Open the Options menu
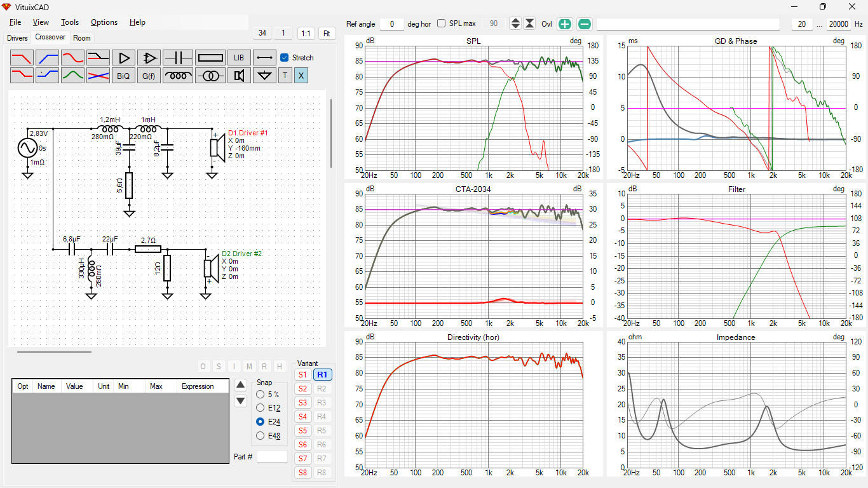This screenshot has width=868, height=488. pyautogui.click(x=104, y=22)
